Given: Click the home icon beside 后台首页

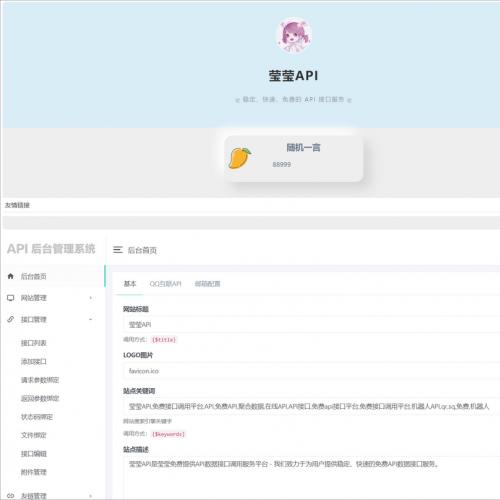Looking at the screenshot, I should (10, 276).
